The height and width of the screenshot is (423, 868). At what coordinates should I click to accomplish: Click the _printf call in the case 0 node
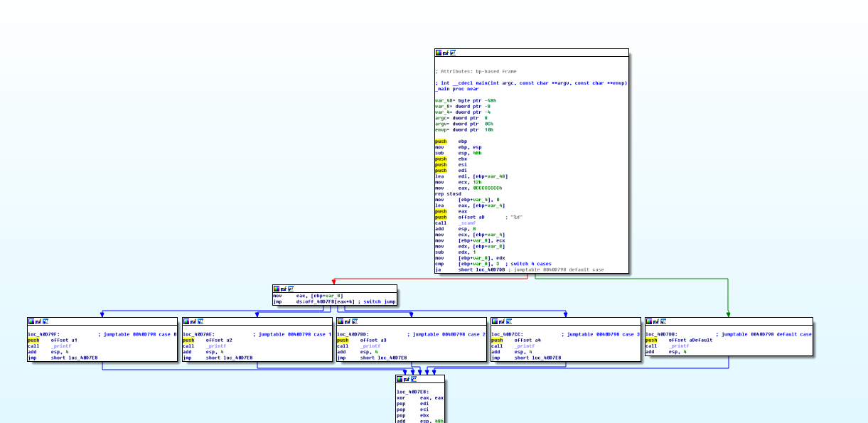(x=62, y=346)
